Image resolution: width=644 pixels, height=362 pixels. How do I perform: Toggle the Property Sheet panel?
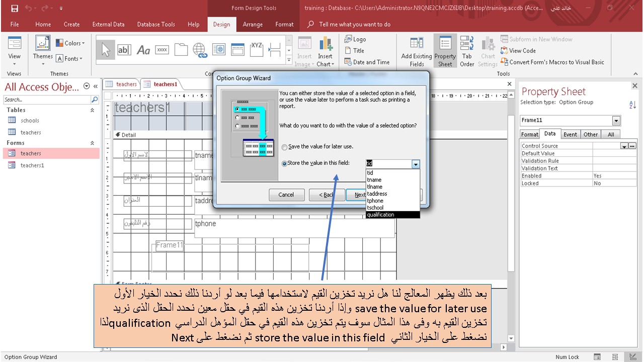pos(445,50)
